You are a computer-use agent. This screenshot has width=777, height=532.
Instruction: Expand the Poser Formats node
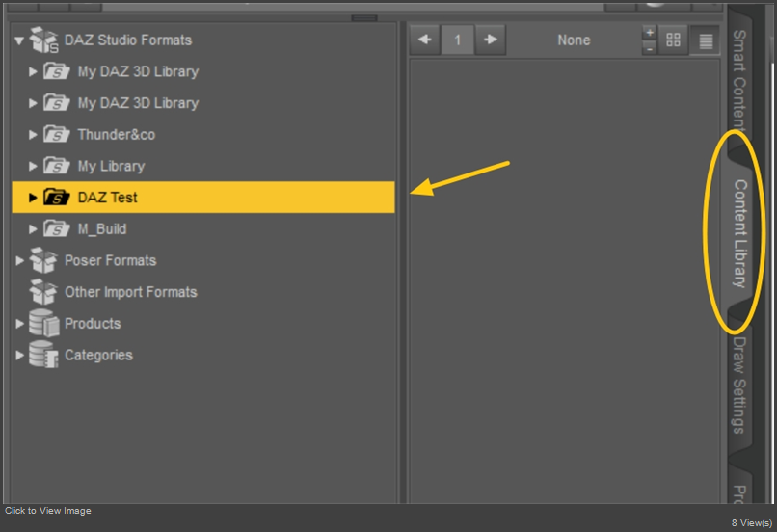point(19,260)
